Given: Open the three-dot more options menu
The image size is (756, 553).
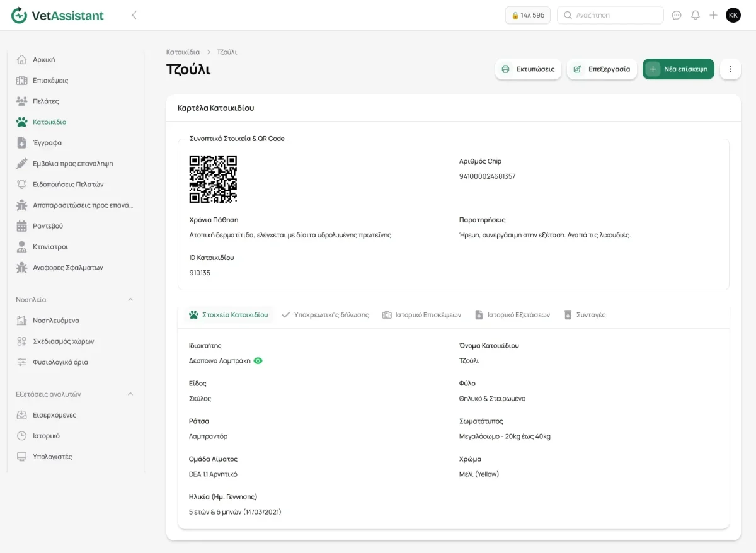Looking at the screenshot, I should (730, 69).
